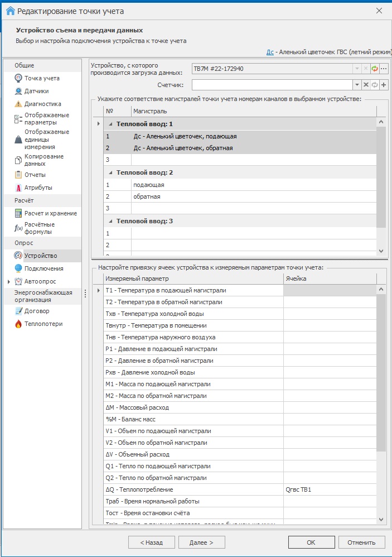Go to Теплопотери section

(x=43, y=324)
